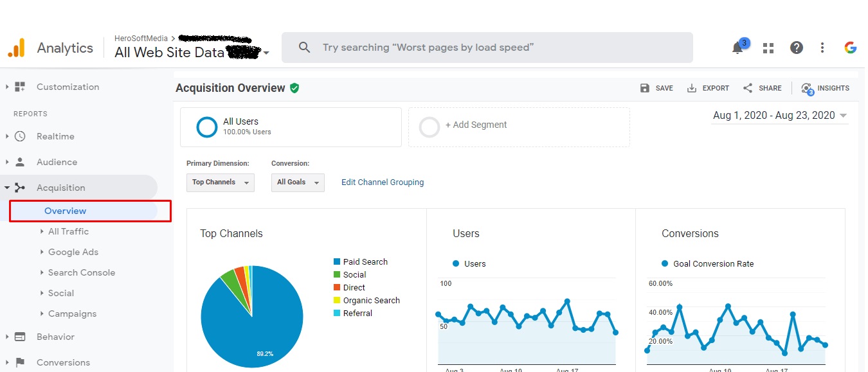Export the current report
868x372 pixels.
pos(707,88)
